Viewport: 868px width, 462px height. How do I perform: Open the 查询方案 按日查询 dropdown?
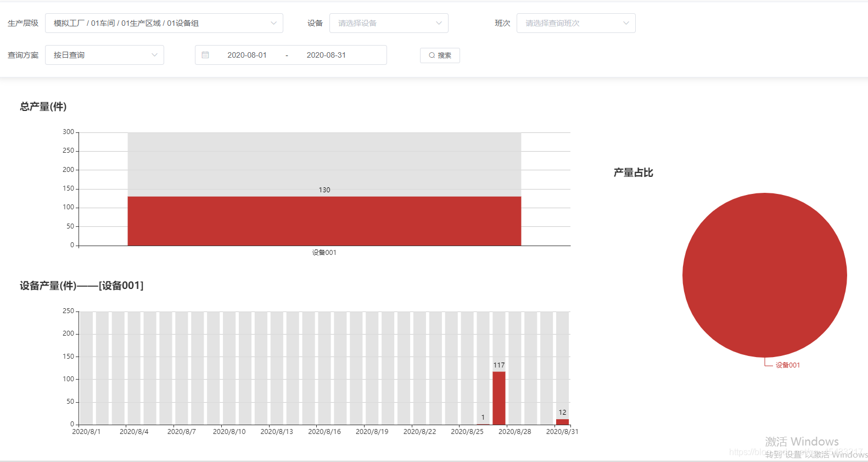click(x=104, y=55)
